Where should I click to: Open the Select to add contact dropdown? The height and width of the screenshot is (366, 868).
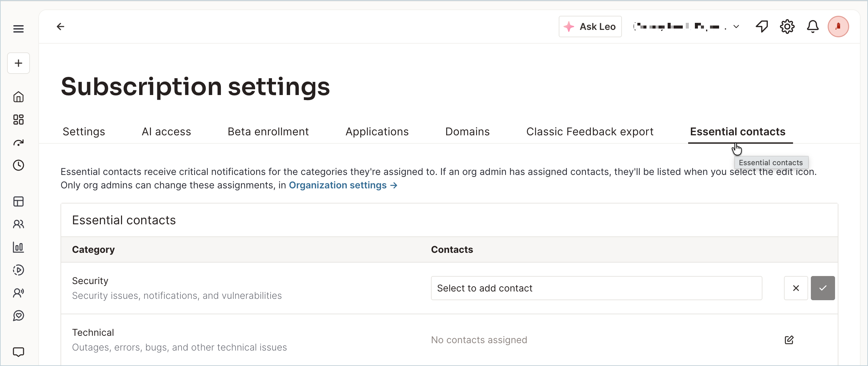coord(596,288)
